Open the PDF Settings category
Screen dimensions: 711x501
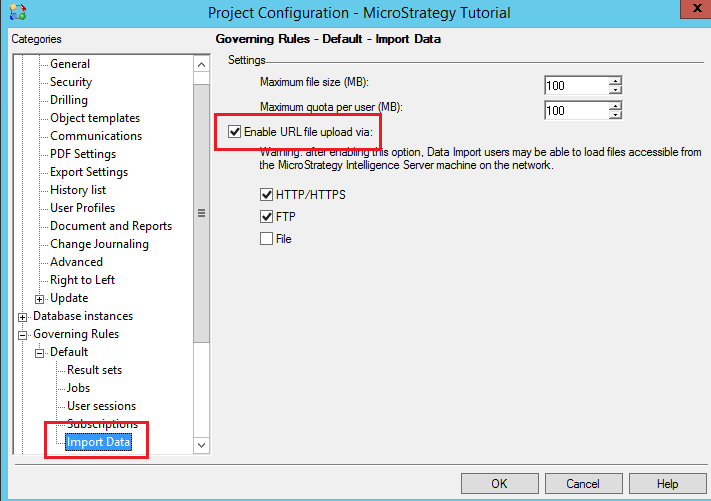click(x=83, y=154)
